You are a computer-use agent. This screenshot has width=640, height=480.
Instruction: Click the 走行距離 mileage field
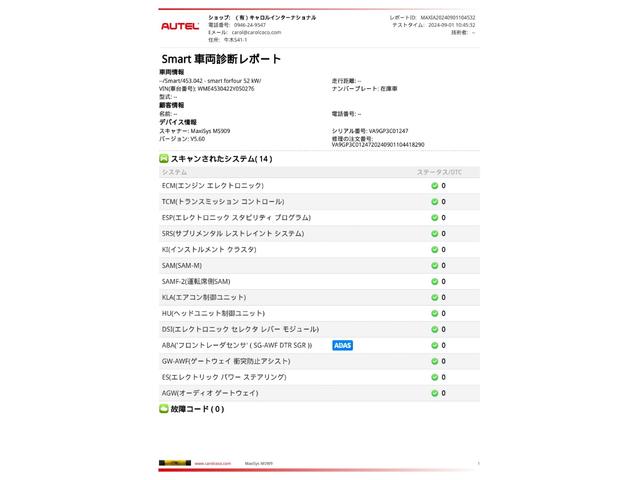pos(346,81)
